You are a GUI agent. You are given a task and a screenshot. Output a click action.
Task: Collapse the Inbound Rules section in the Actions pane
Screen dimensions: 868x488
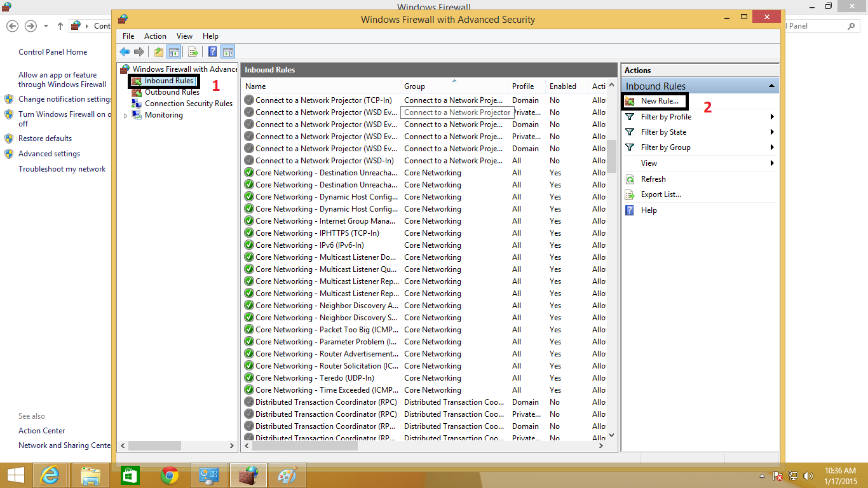[771, 86]
